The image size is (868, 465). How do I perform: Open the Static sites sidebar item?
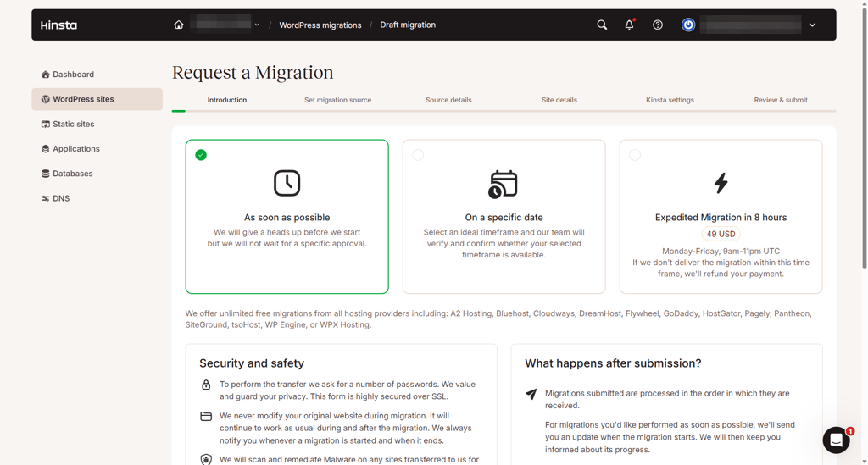point(97,124)
